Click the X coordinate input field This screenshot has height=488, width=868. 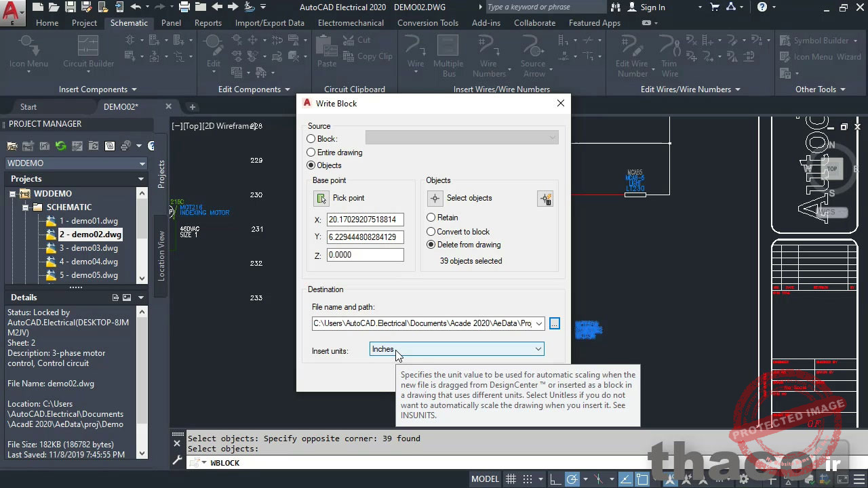coord(365,220)
